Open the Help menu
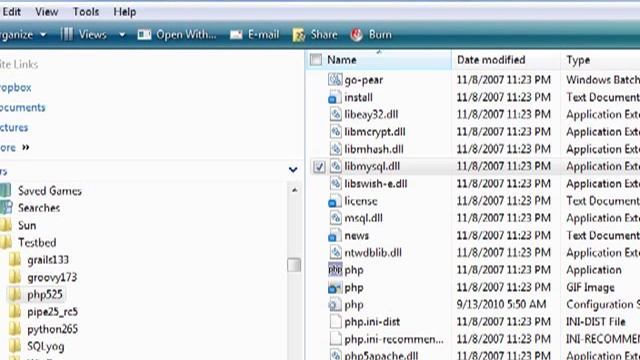 (x=124, y=12)
